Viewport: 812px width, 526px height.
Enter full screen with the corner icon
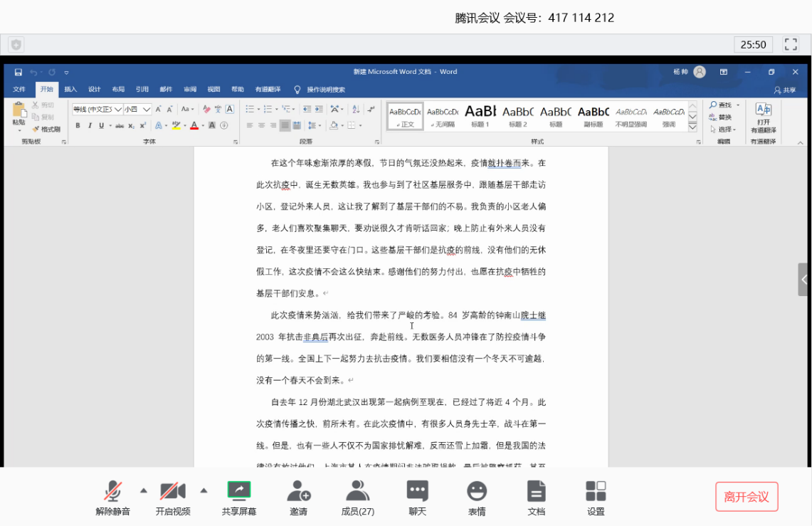point(791,44)
